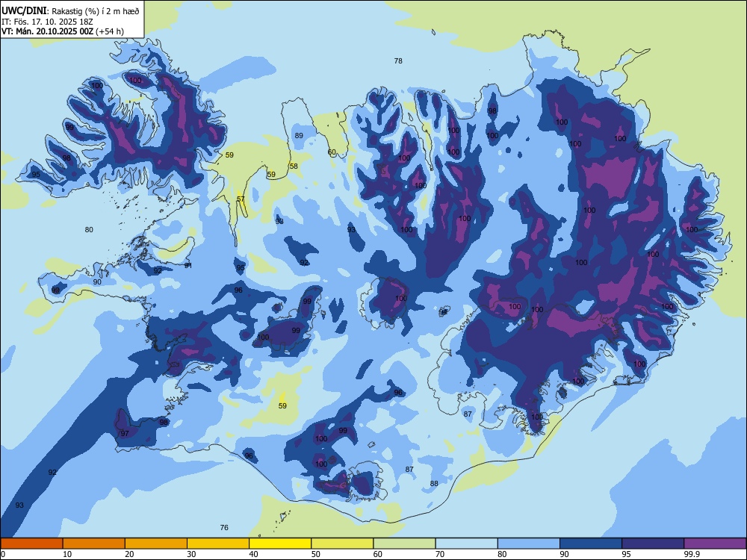Pick the pale yellow 50–60 legend swatch

343,544
